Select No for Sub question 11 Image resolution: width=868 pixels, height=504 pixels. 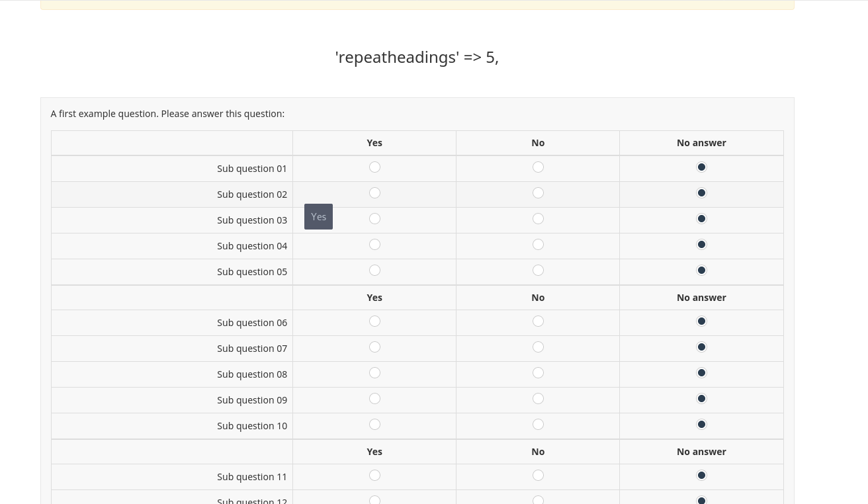click(x=538, y=476)
